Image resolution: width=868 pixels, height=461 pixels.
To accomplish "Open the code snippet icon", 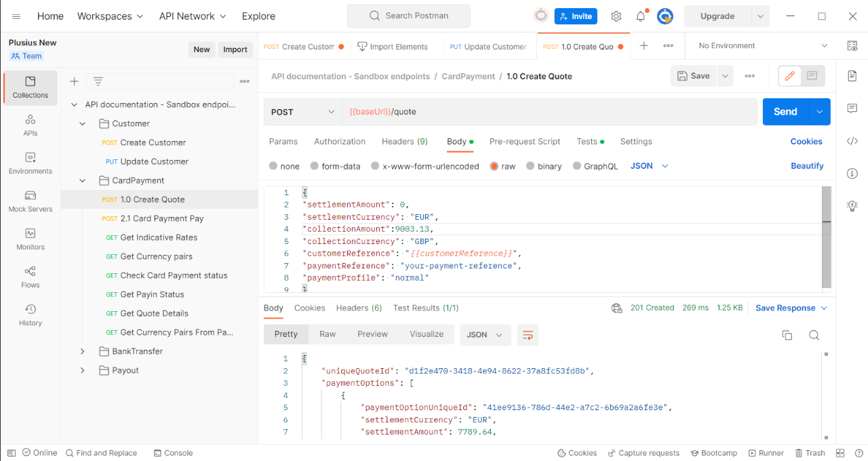I will pos(852,141).
